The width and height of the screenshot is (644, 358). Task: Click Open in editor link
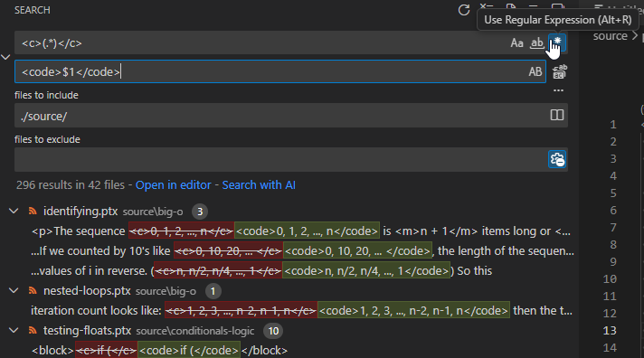pyautogui.click(x=174, y=185)
